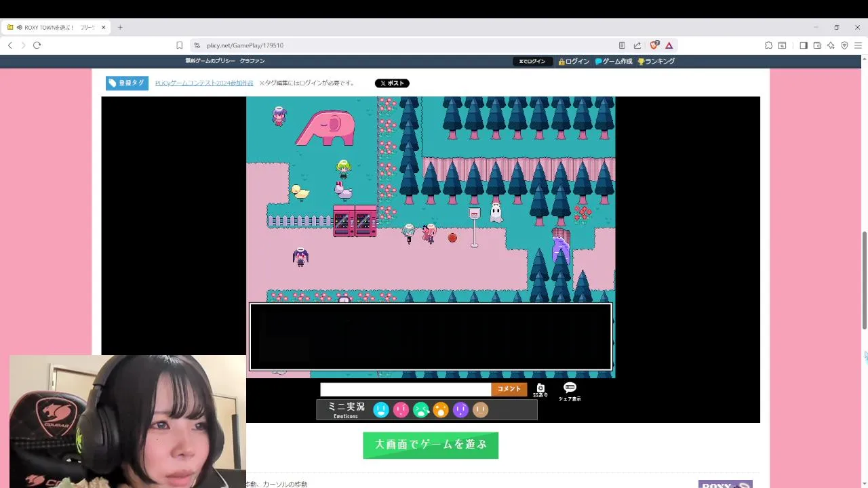Send the blue smiling emoticon
This screenshot has height=488, width=868.
pyautogui.click(x=381, y=409)
